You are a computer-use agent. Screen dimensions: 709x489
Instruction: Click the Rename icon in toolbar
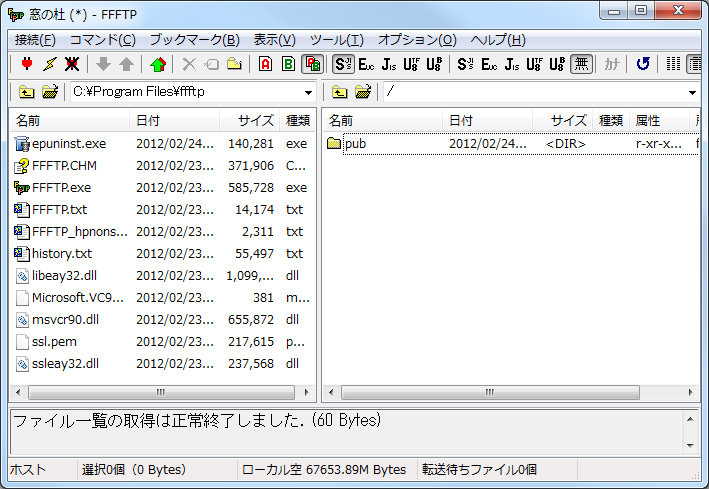pos(212,64)
